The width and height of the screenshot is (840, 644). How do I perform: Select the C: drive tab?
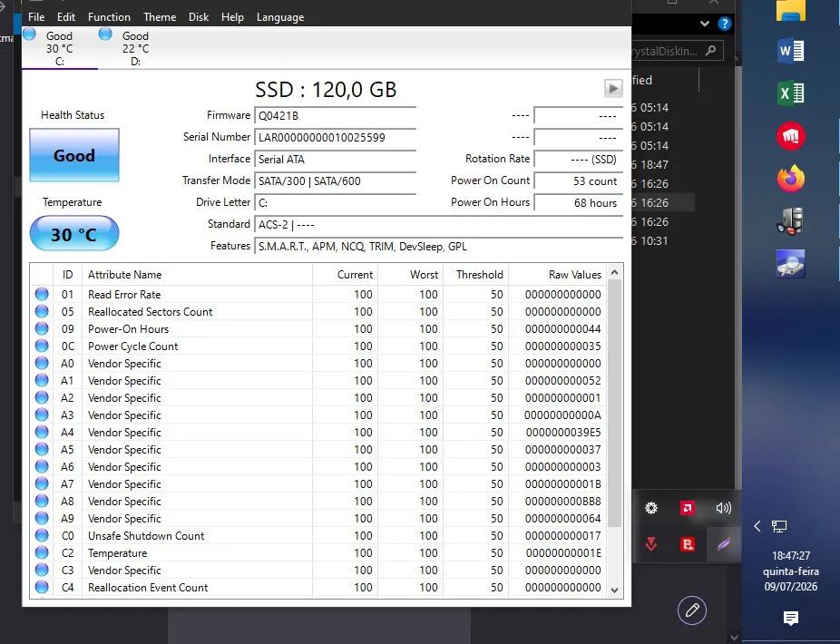point(60,48)
